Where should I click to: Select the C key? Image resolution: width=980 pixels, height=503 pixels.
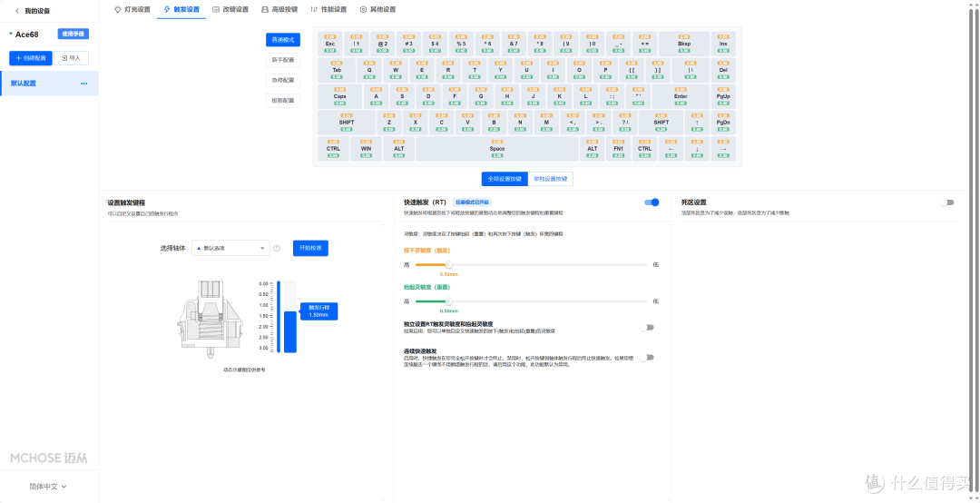point(442,123)
